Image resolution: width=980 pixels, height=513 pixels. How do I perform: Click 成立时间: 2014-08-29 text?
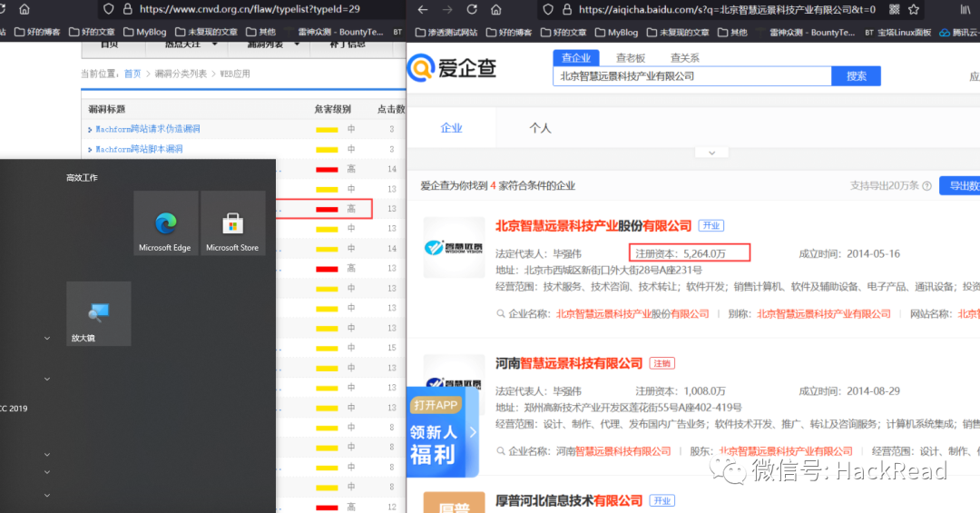click(x=849, y=391)
